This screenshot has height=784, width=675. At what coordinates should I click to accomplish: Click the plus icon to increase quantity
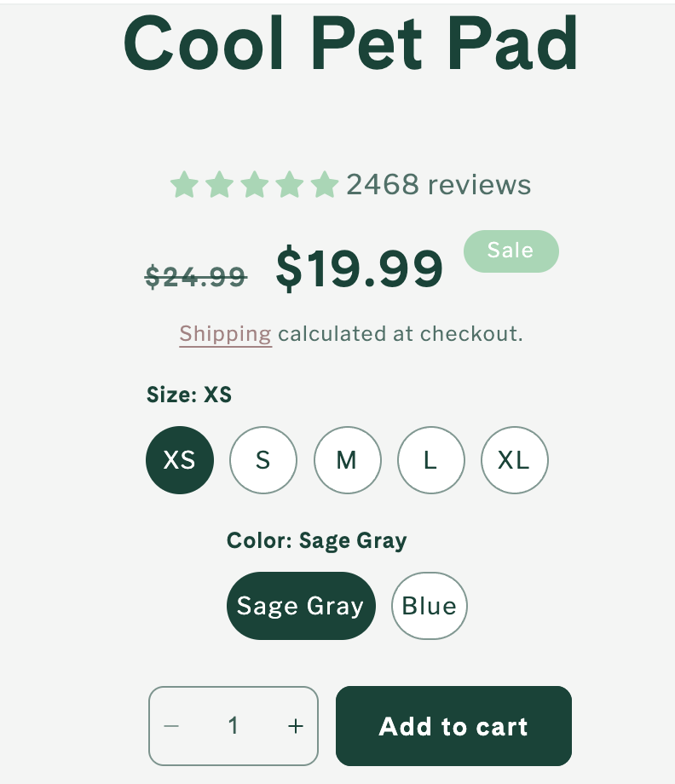[296, 726]
